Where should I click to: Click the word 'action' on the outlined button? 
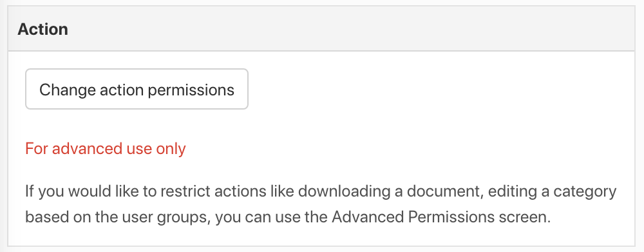(x=121, y=90)
